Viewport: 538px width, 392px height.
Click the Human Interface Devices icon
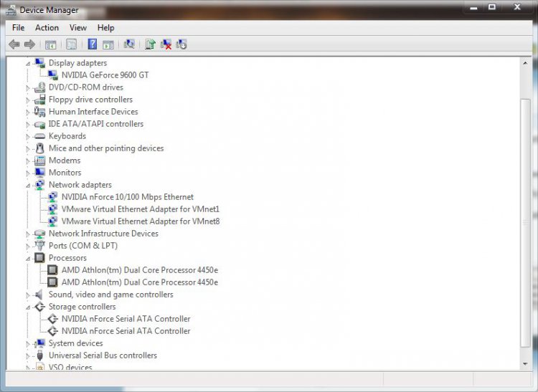tap(39, 112)
